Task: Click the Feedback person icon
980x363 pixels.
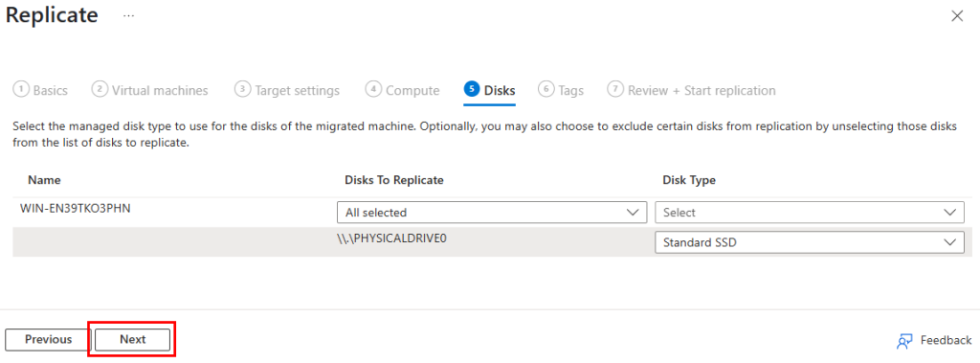Action: 905,340
